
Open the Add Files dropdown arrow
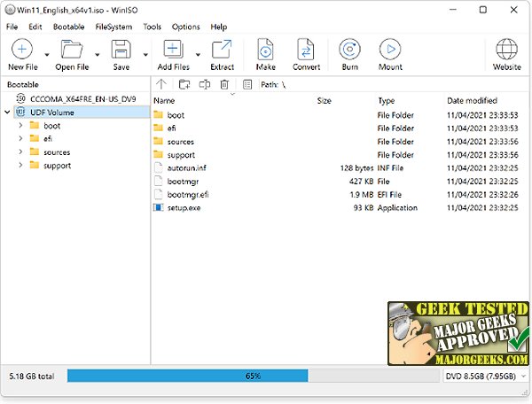point(198,54)
